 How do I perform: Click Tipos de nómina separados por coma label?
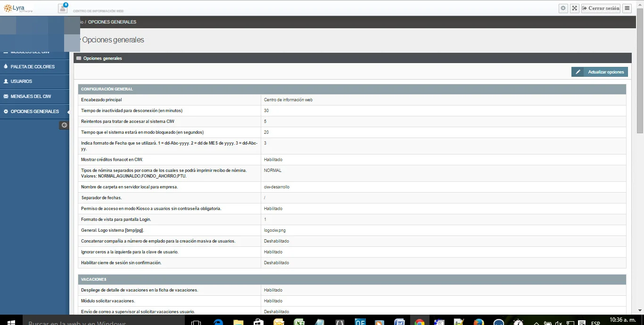coord(164,173)
